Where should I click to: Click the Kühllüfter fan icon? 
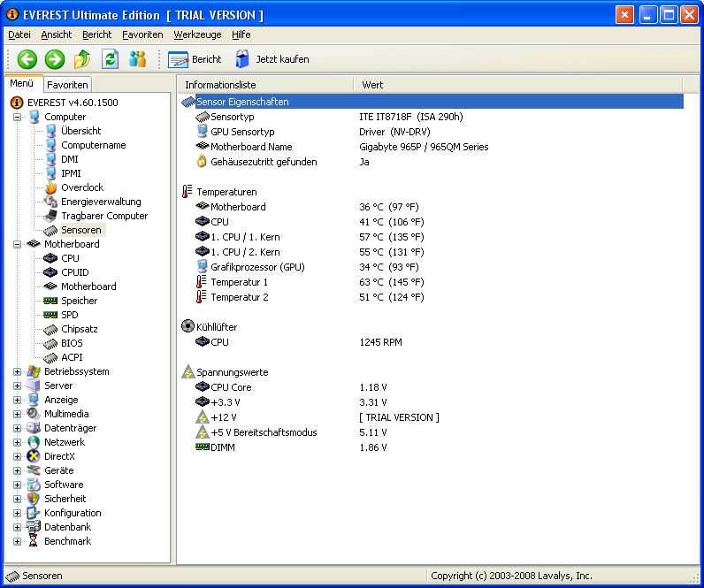tap(187, 326)
